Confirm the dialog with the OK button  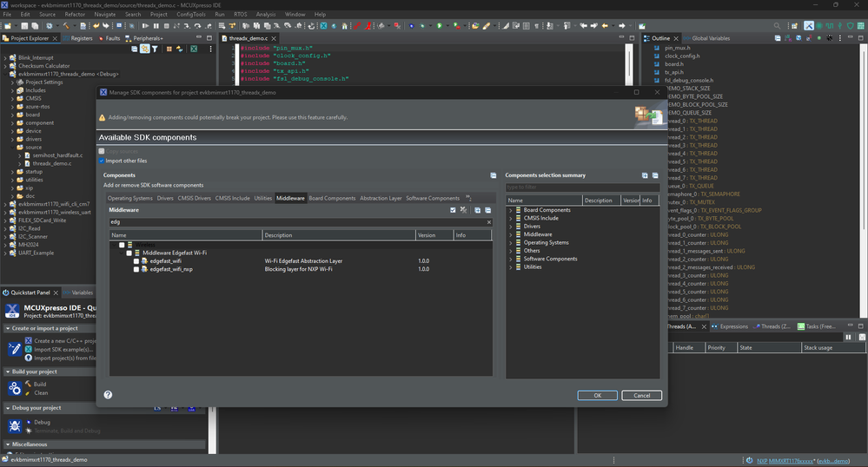[x=597, y=396]
